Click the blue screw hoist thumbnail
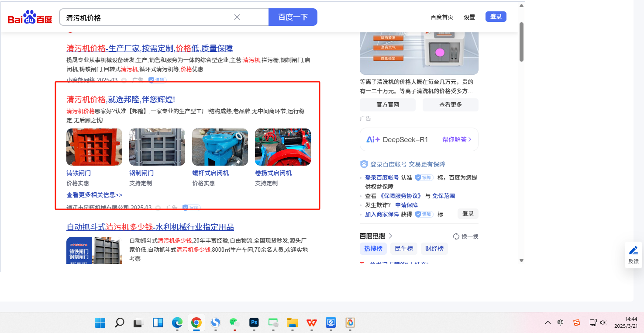The image size is (644, 333). click(220, 147)
